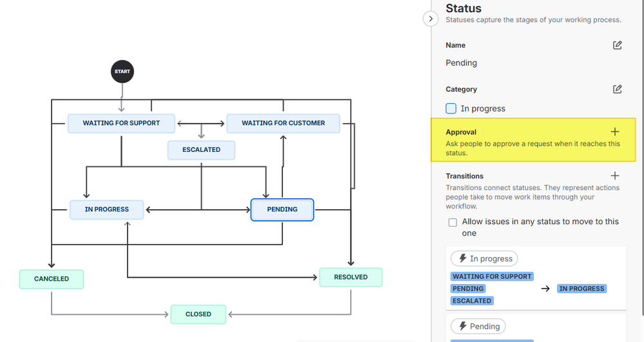Add an Approval with the plus icon
Viewport: 644px width, 342px height.
coord(615,132)
